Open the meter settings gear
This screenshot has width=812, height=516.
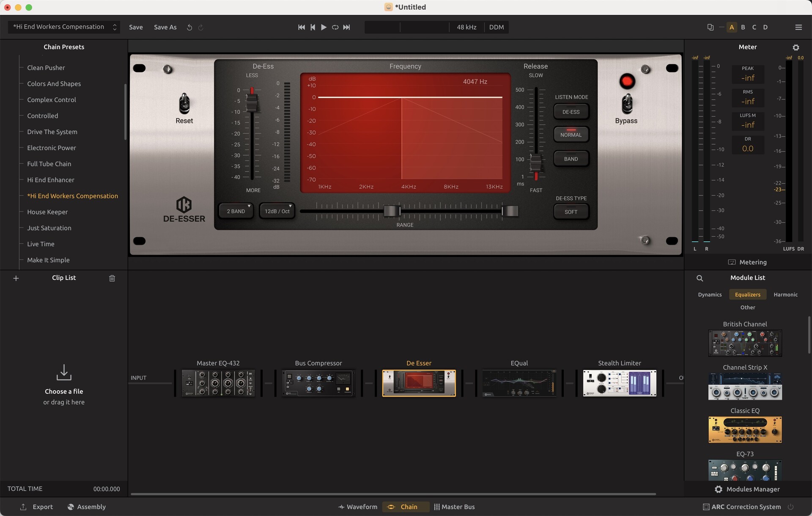point(796,47)
